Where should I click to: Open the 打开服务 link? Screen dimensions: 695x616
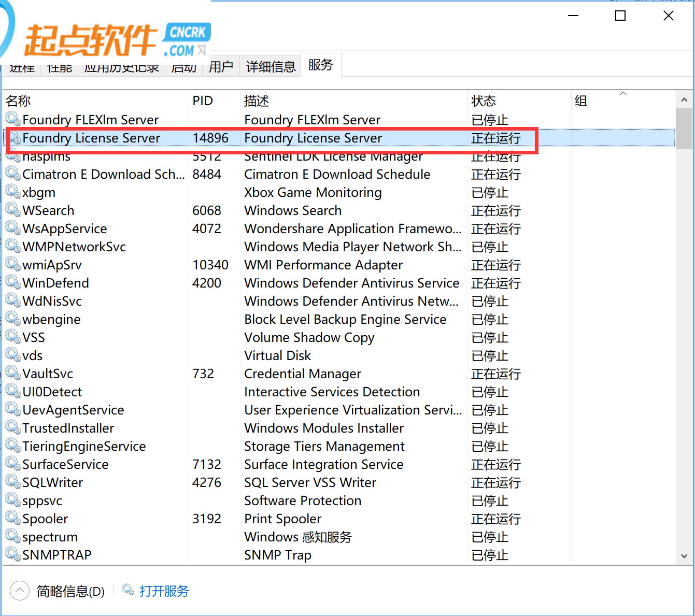point(164,591)
